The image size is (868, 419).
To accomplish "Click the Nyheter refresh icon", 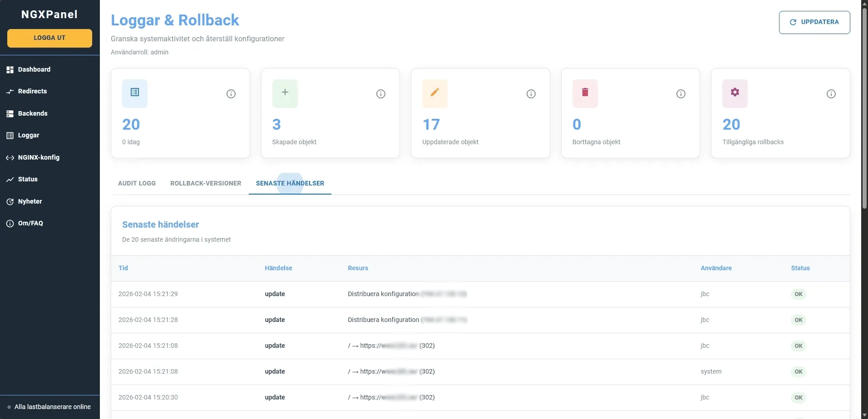I will point(10,202).
